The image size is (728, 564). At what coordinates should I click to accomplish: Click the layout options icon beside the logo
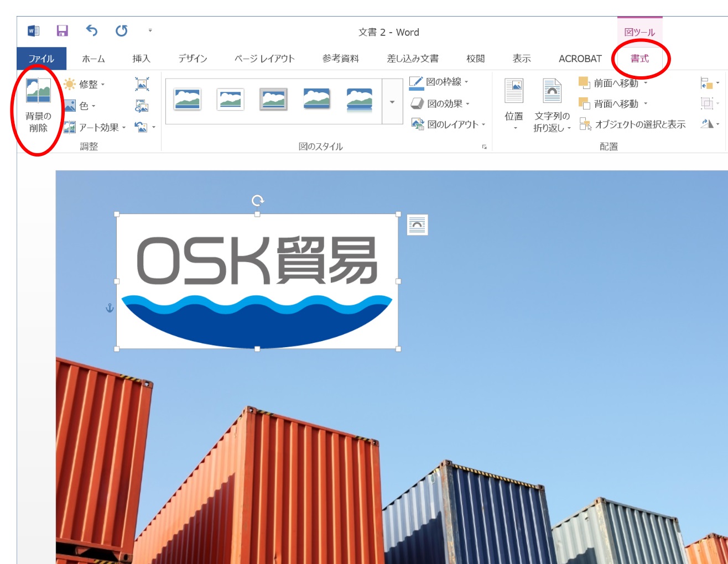(x=417, y=225)
